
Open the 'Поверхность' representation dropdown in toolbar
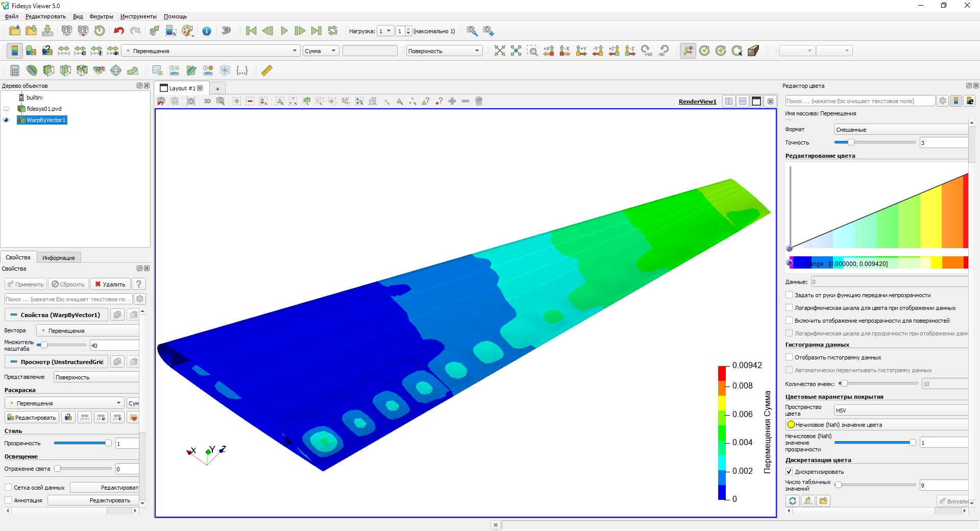tap(444, 51)
